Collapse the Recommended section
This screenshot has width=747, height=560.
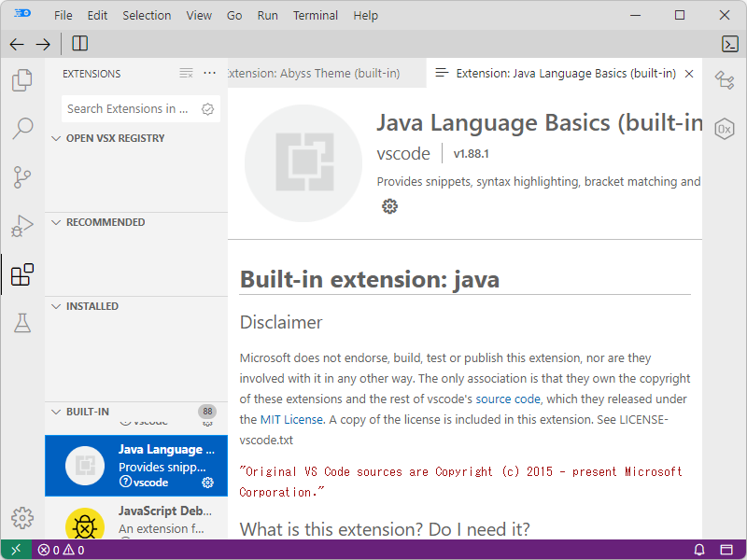click(56, 222)
